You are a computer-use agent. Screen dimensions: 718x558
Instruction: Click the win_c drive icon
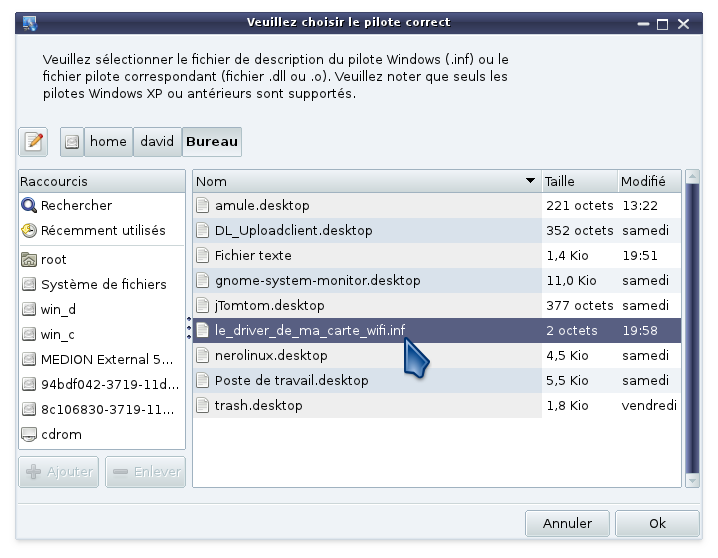[29, 335]
